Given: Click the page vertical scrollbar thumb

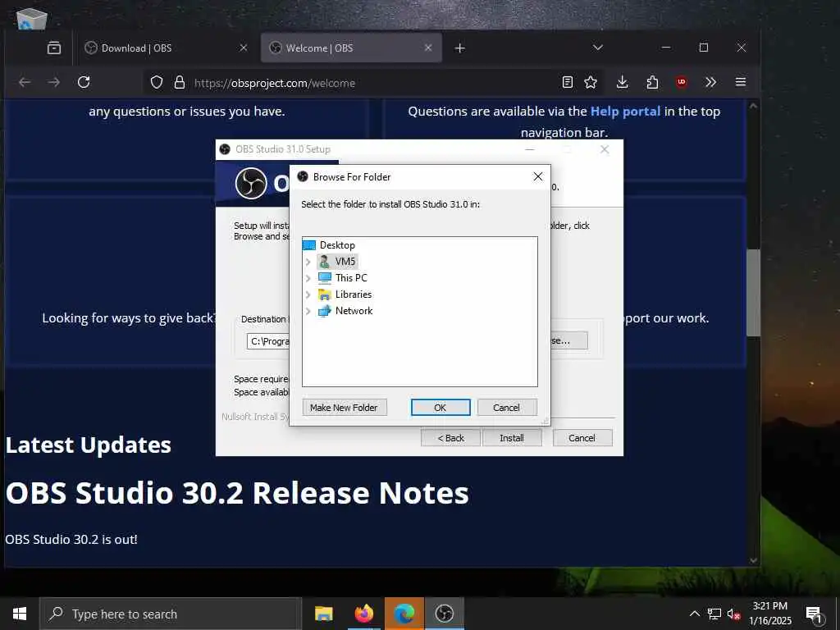Looking at the screenshot, I should pyautogui.click(x=753, y=293).
